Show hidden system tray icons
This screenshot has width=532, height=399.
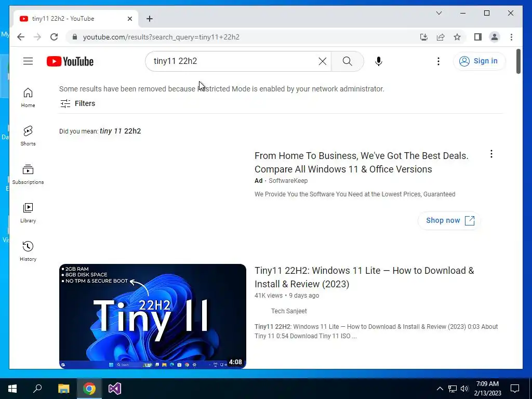(x=440, y=389)
